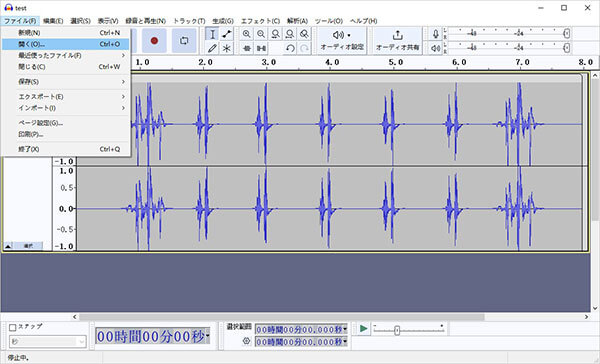Expand the Save (保存) submenu
The width and height of the screenshot is (600, 364).
point(65,82)
